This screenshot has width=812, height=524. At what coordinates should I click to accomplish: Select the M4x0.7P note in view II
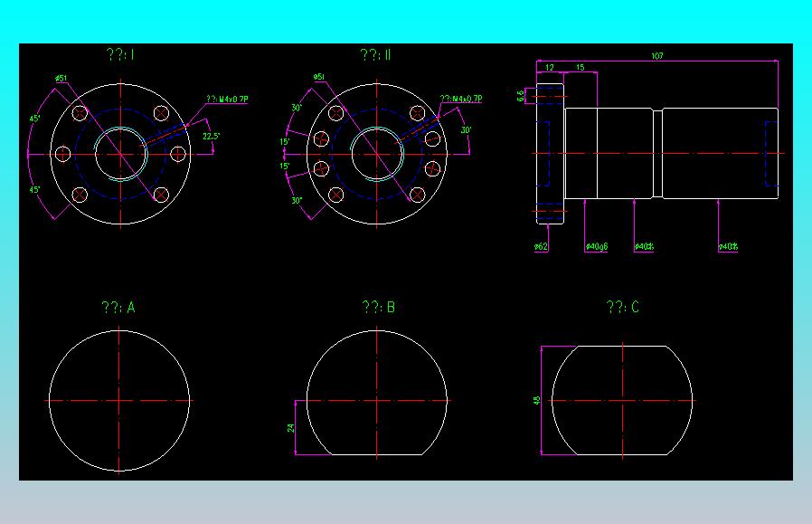point(461,99)
